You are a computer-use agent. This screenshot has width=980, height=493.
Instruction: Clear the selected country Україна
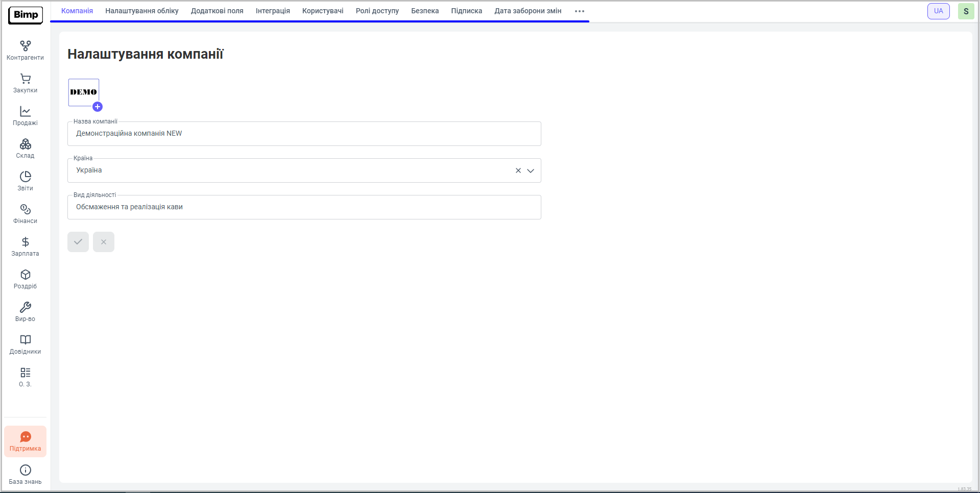tap(518, 171)
